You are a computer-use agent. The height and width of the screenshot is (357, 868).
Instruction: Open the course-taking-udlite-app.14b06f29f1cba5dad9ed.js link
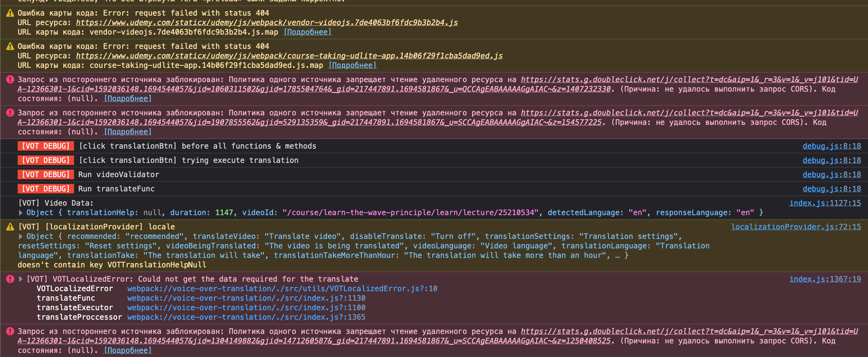(x=289, y=56)
